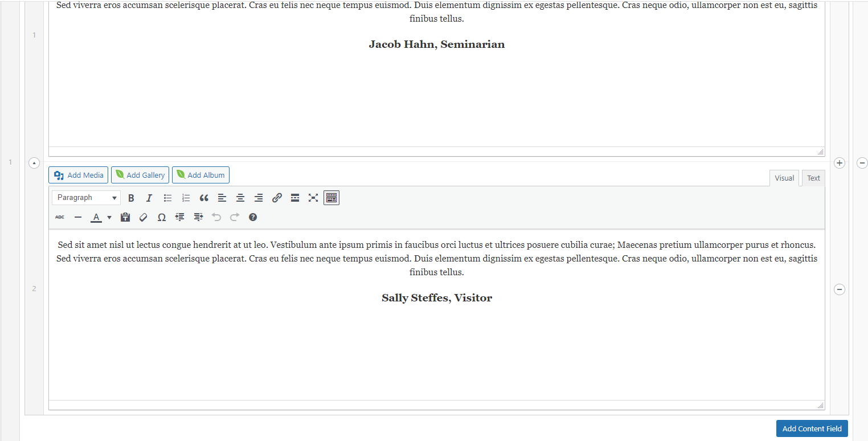Image resolution: width=868 pixels, height=441 pixels.
Task: Switch to the Text editor tab
Action: [x=813, y=178]
